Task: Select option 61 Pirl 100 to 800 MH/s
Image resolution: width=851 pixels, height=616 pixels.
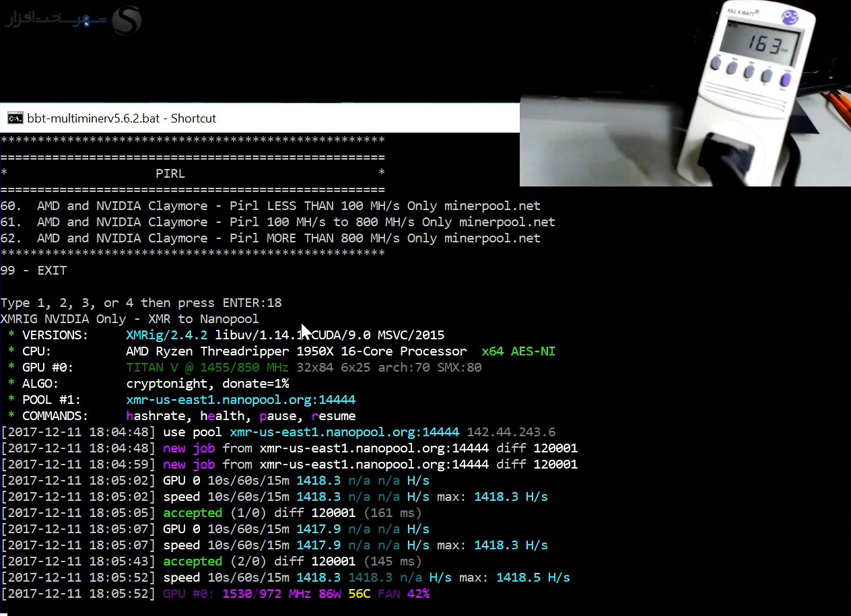Action: (277, 222)
